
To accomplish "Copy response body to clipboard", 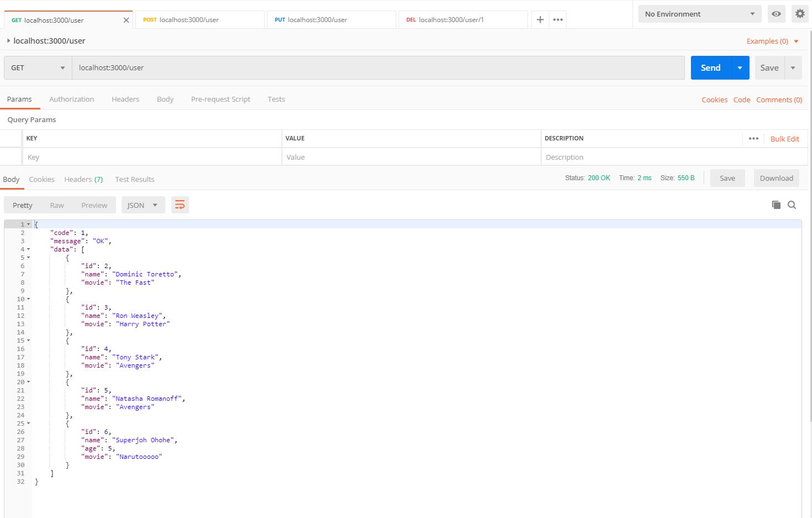I will 776,205.
